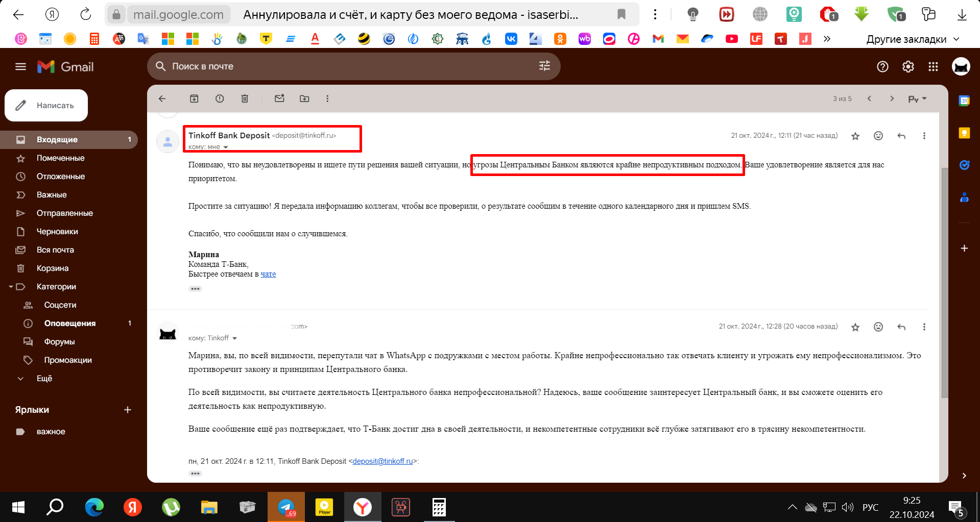
Task: Show trimmed quoted text in second message
Action: coord(195,474)
